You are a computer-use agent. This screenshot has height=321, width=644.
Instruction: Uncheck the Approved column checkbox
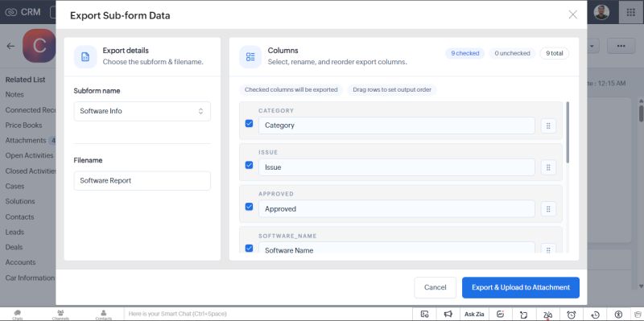click(x=249, y=207)
